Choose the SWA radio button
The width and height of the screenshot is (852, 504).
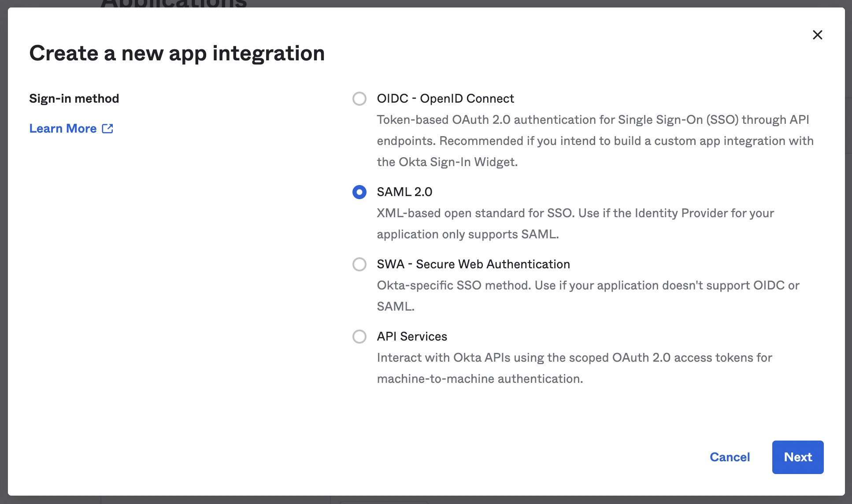(359, 264)
